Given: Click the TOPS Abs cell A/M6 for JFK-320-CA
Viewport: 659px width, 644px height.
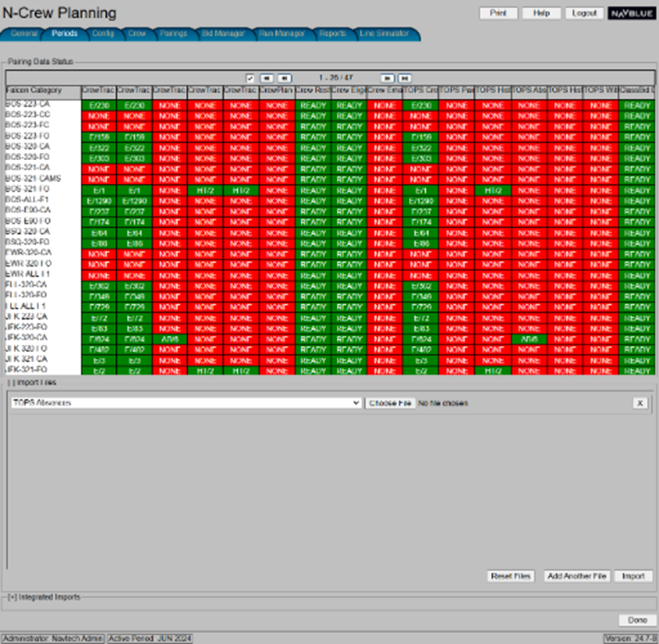Looking at the screenshot, I should [529, 339].
